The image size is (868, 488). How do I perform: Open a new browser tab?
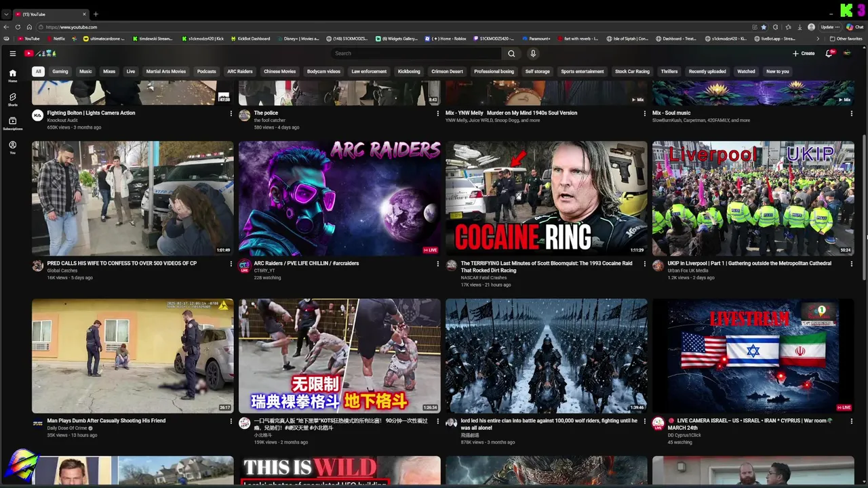[x=96, y=14]
